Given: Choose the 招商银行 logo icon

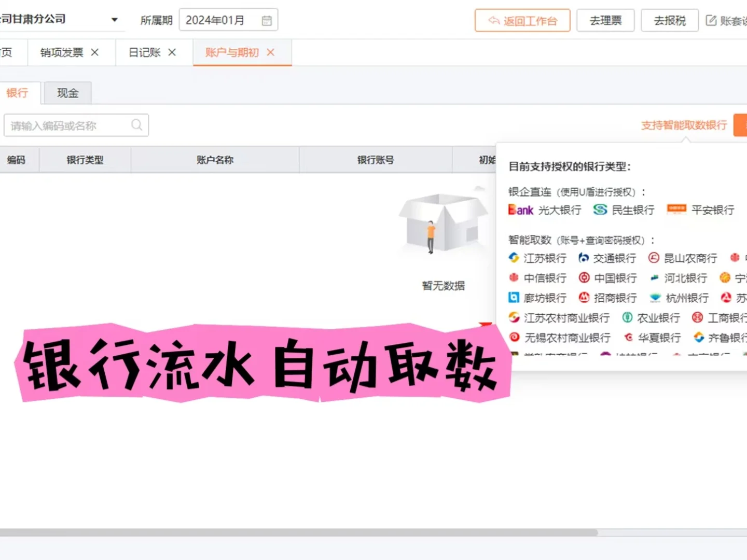Looking at the screenshot, I should coord(584,298).
